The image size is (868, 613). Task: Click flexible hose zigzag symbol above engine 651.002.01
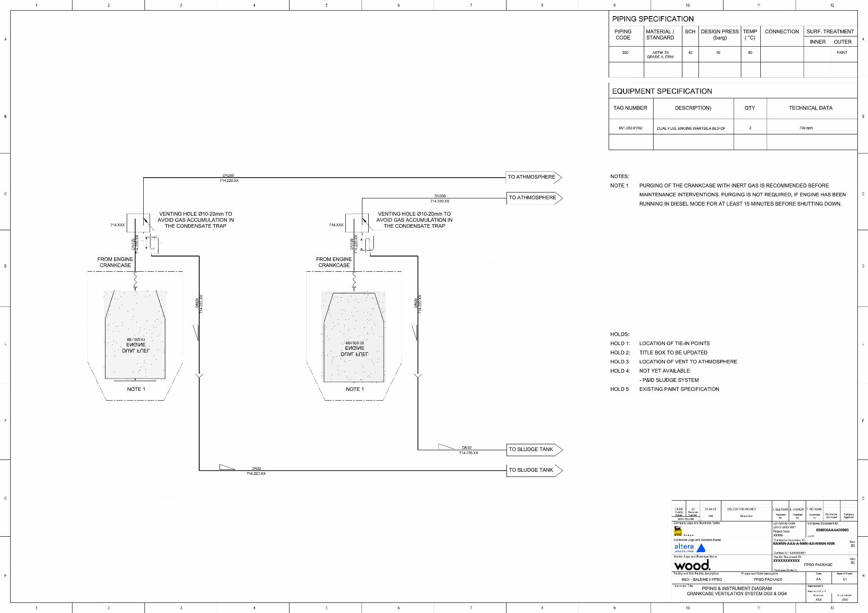click(x=135, y=280)
